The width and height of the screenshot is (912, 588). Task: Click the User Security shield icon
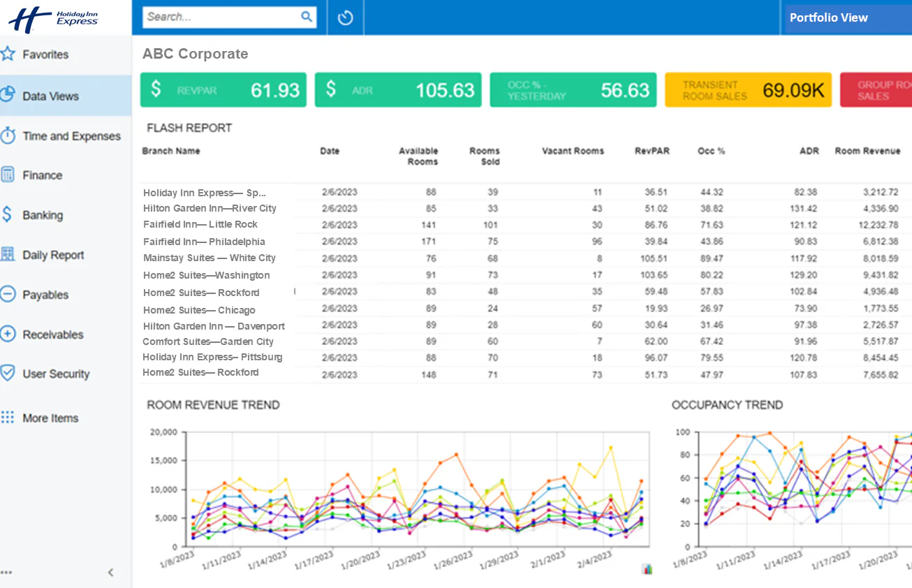[x=8, y=373]
